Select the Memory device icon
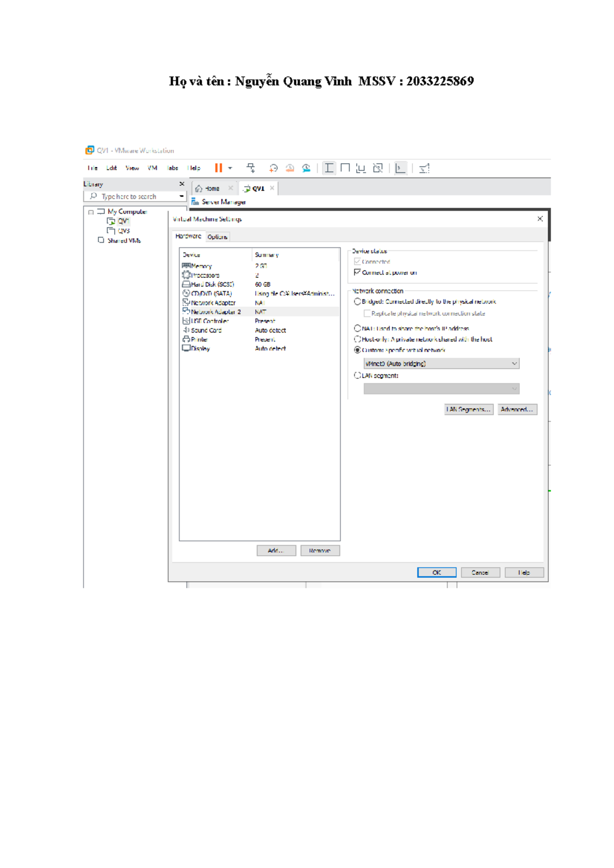Image resolution: width=614 pixels, height=868 pixels. coord(186,266)
